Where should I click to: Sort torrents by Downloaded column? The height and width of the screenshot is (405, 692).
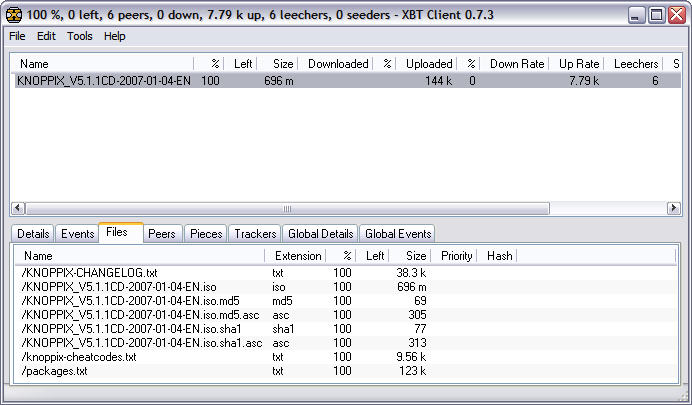(x=336, y=64)
